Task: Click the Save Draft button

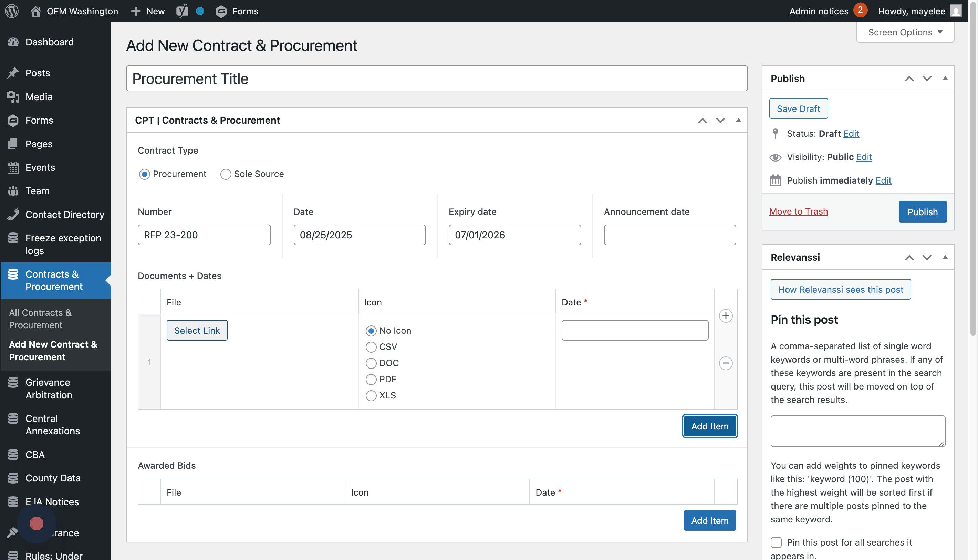Action: [798, 108]
